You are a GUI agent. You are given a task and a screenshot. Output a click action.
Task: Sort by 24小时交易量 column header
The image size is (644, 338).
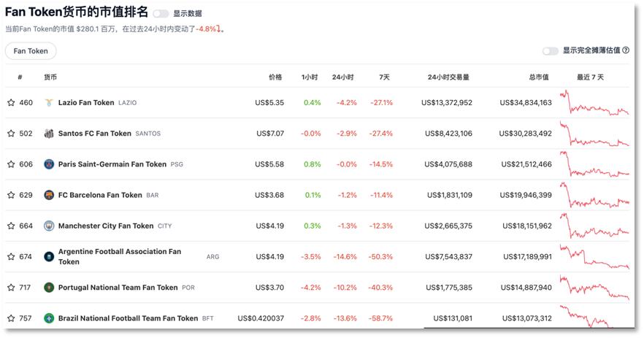click(x=448, y=77)
